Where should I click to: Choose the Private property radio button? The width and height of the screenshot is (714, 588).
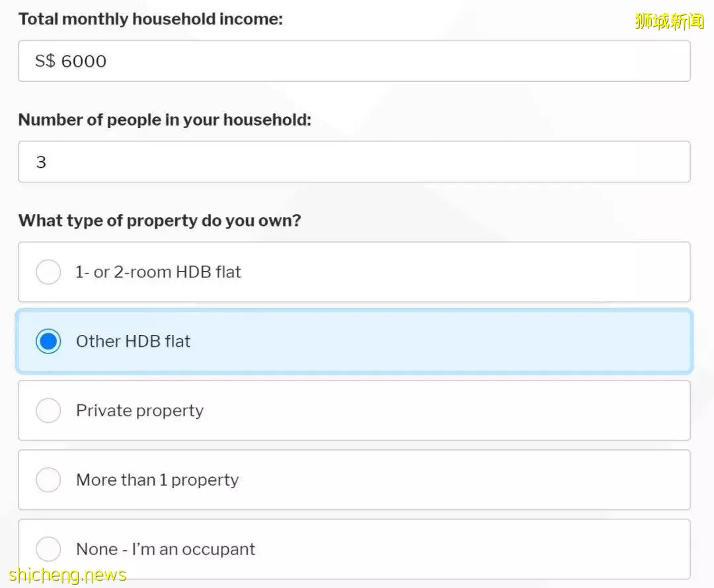tap(48, 410)
